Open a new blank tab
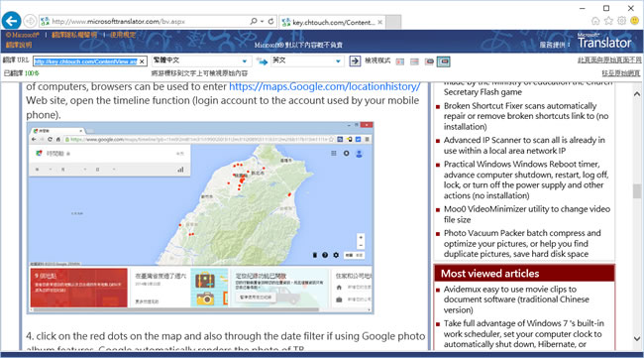Screen dimensions: 644x358 pyautogui.click(x=393, y=22)
